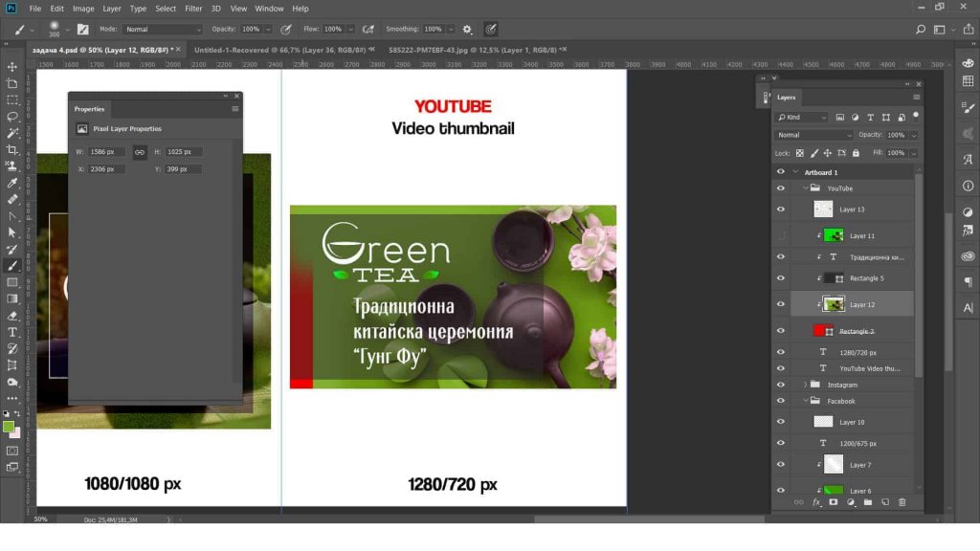Screen dimensions: 980x551
Task: Click the search icon in options bar
Action: click(x=920, y=30)
